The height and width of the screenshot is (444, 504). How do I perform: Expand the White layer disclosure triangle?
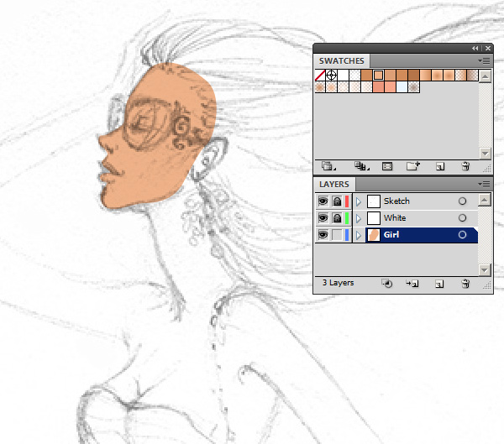point(359,218)
